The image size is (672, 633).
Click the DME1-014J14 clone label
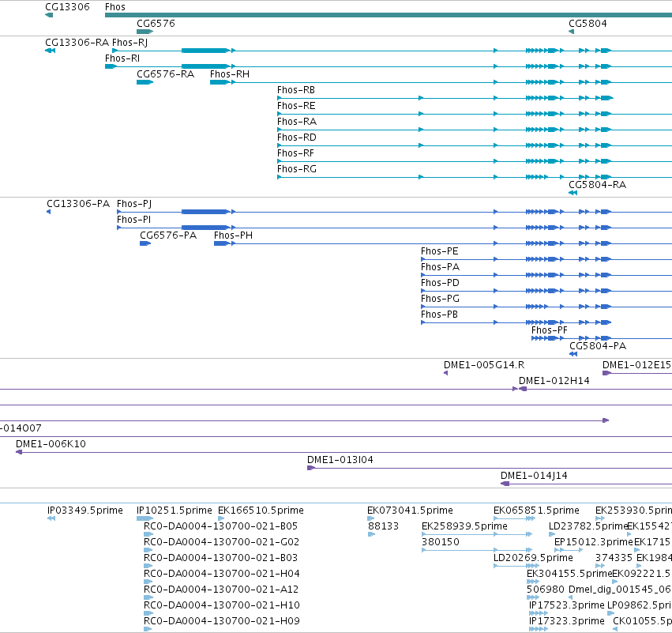coord(534,476)
